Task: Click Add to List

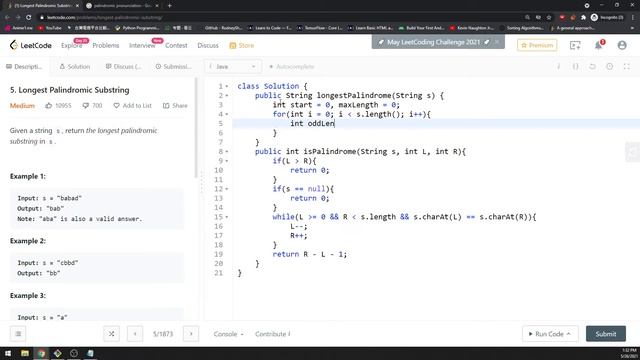Action: pyautogui.click(x=133, y=106)
